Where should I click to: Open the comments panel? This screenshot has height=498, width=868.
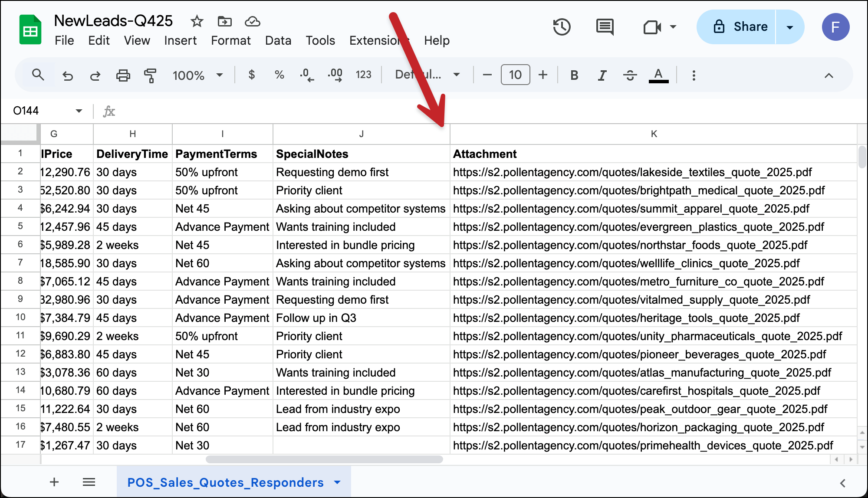604,27
